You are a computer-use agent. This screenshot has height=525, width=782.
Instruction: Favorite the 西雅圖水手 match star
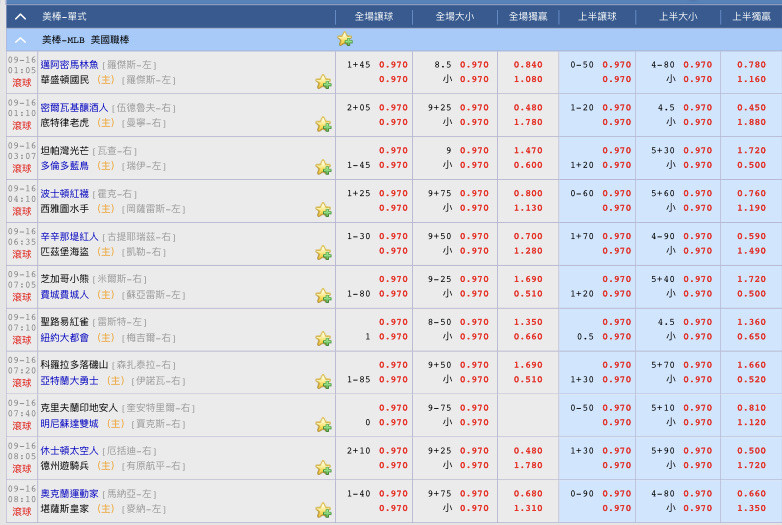[323, 210]
